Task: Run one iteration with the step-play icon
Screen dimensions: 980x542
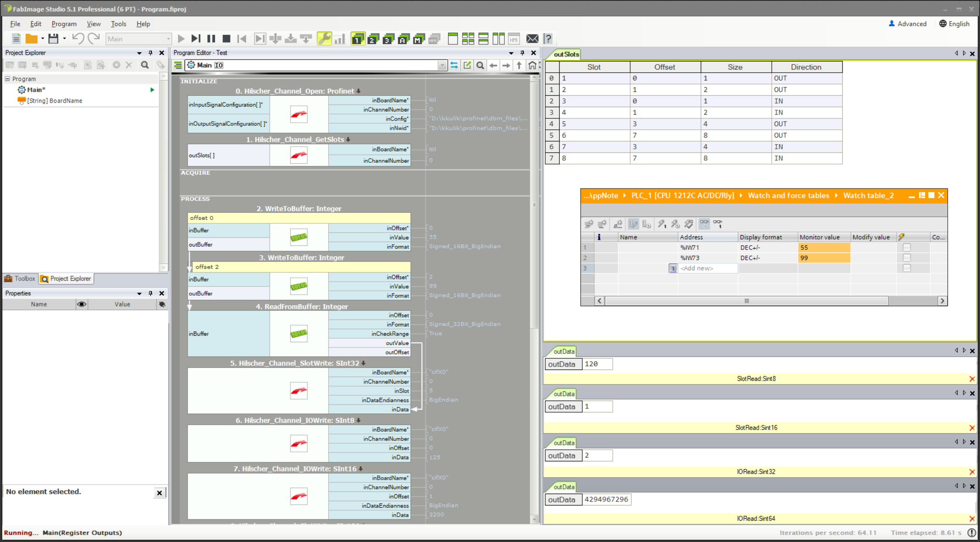Action: [196, 39]
